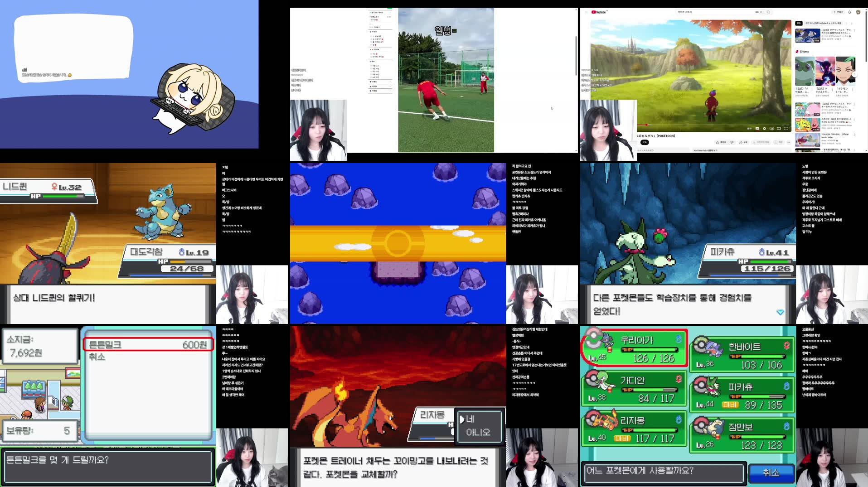This screenshot has height=487, width=868.
Task: Select the ポケモン公式 channel filter chip
Action: click(823, 23)
